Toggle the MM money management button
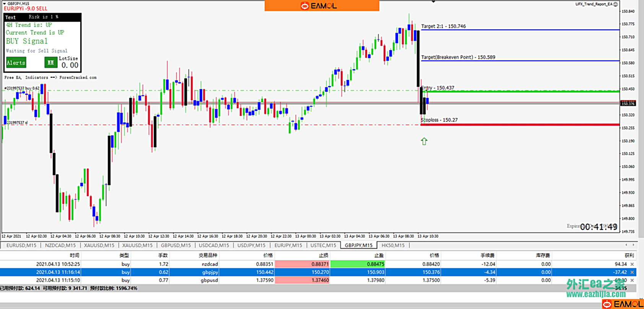 coord(50,63)
